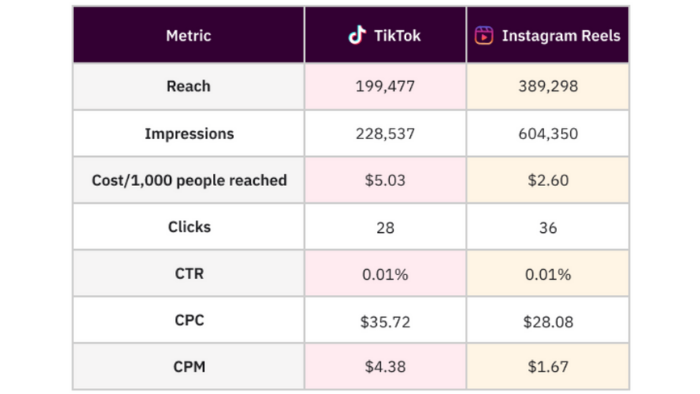The height and width of the screenshot is (394, 700).
Task: Click the $4.38 CPM cell
Action: 385,367
